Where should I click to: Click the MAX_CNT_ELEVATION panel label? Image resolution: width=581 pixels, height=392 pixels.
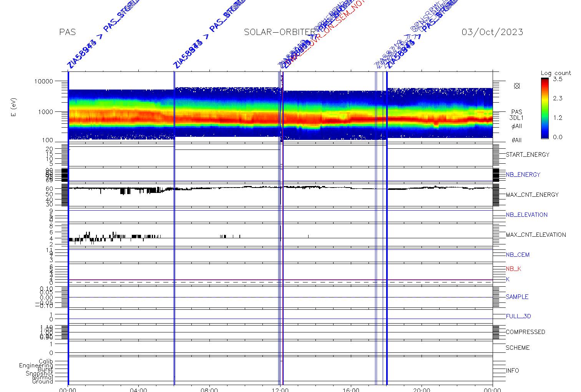click(536, 234)
